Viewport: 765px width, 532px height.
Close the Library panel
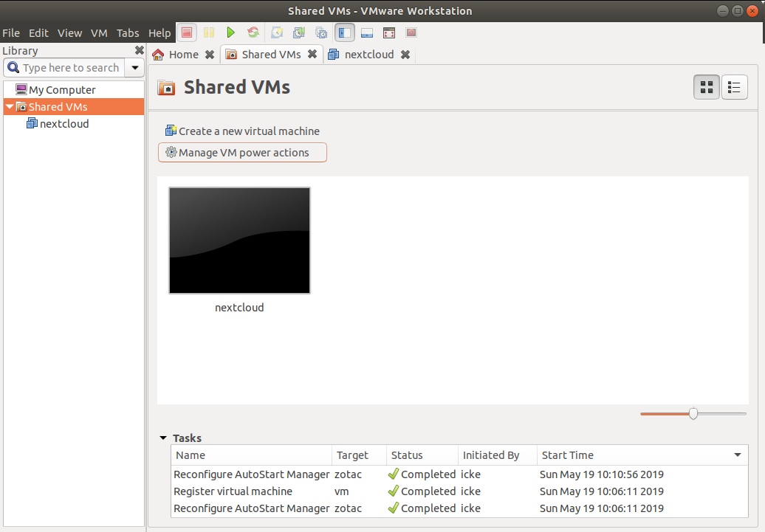(x=139, y=50)
